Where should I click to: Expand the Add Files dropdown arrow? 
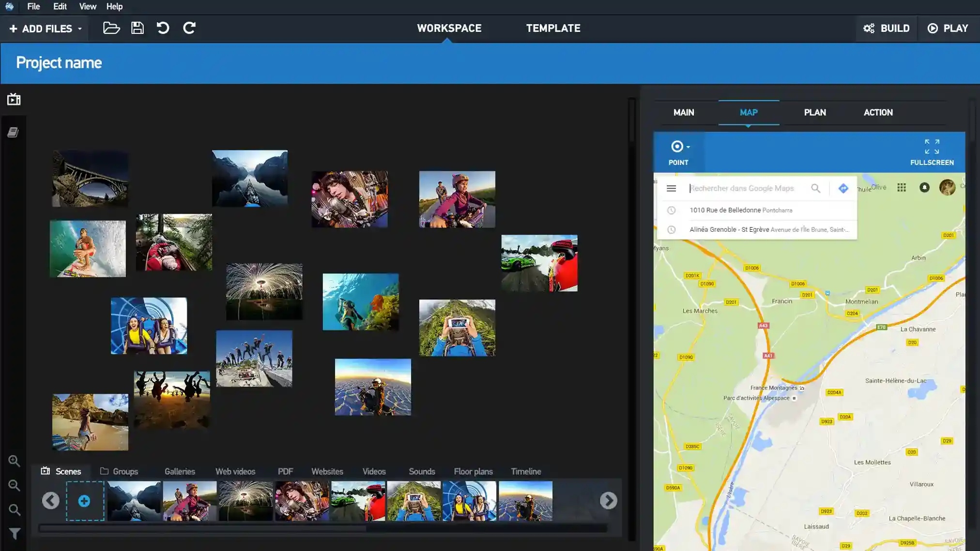[x=80, y=29]
